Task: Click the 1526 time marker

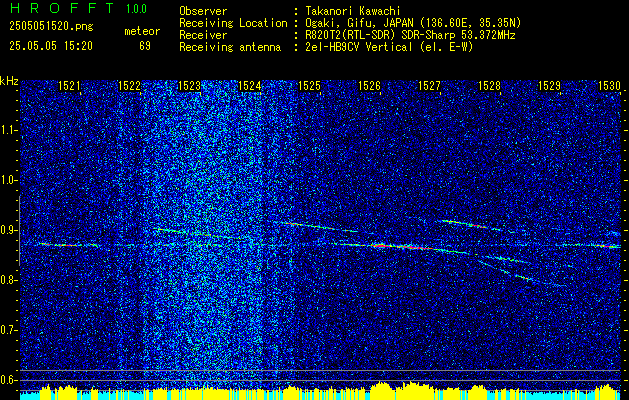Action: [369, 85]
